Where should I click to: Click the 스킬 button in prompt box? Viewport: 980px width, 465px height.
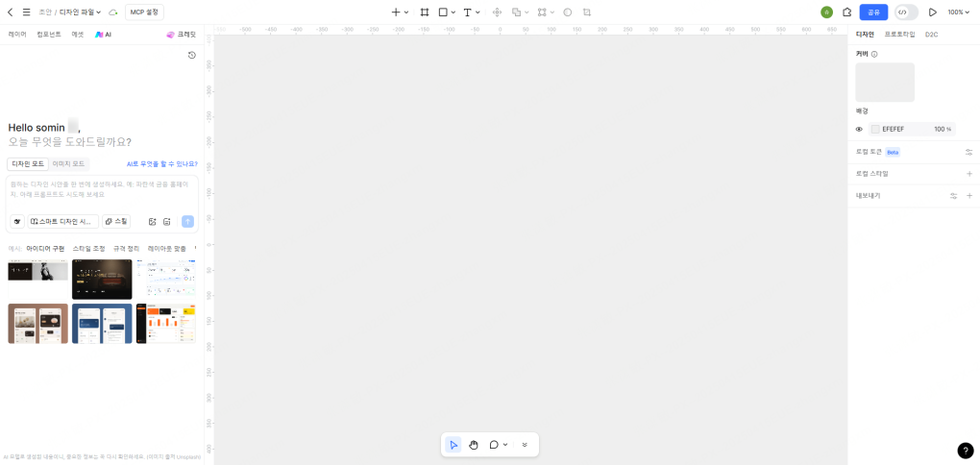click(x=116, y=221)
